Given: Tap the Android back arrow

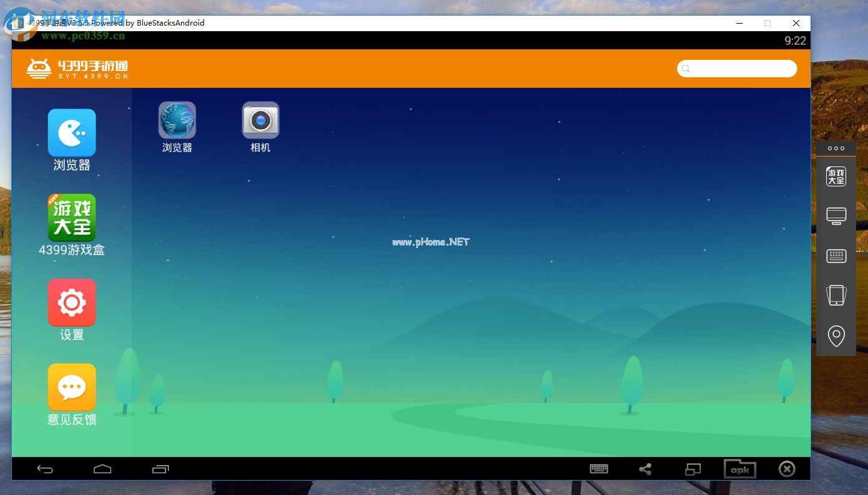Looking at the screenshot, I should pyautogui.click(x=45, y=469).
